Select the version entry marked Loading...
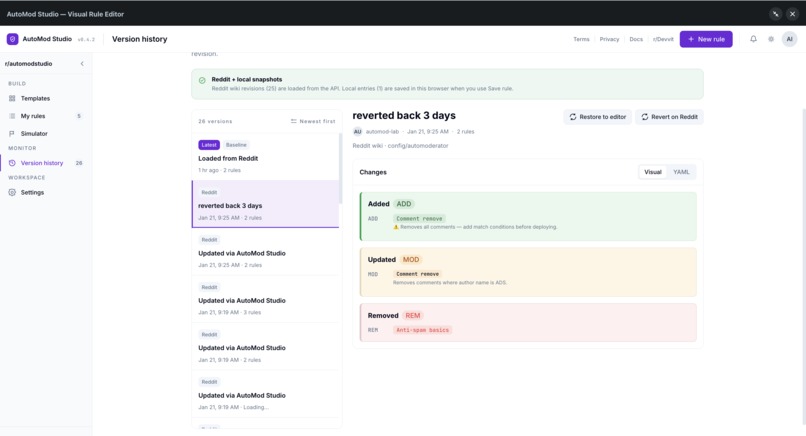This screenshot has width=806, height=436. pos(265,394)
